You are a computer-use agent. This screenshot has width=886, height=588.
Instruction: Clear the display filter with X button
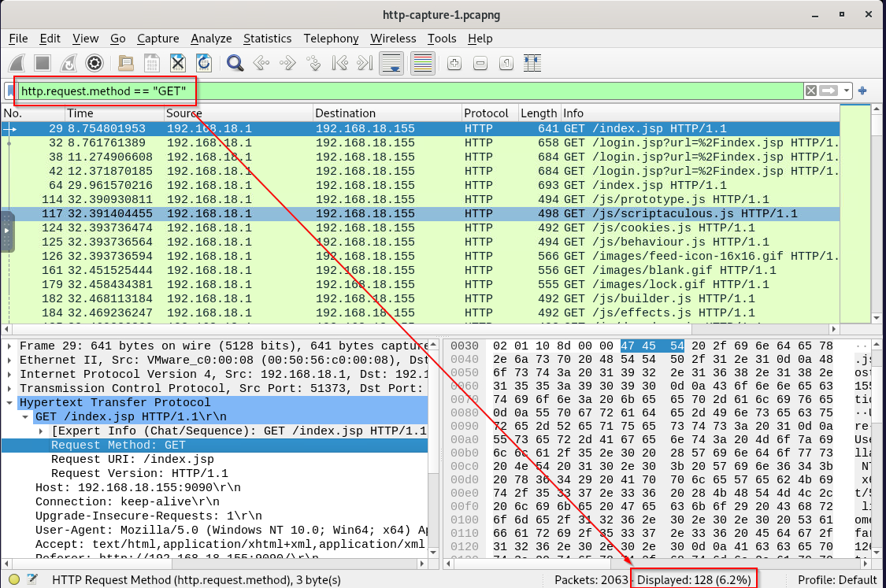click(810, 91)
